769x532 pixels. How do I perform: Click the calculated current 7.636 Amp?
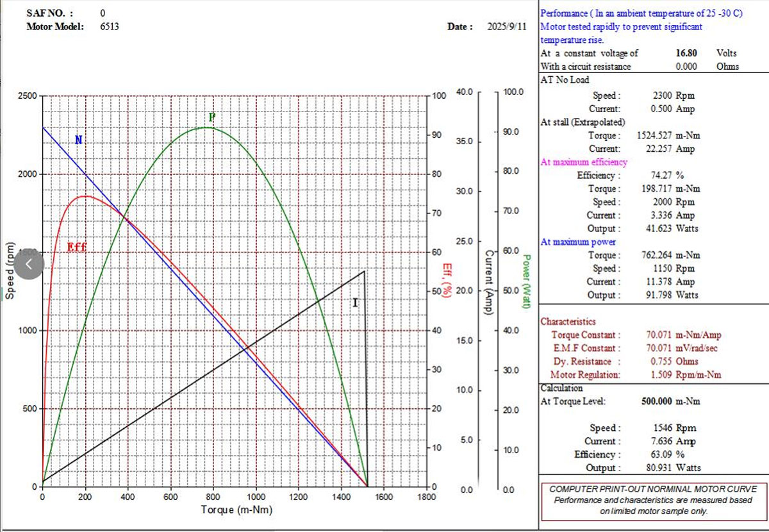pyautogui.click(x=673, y=442)
